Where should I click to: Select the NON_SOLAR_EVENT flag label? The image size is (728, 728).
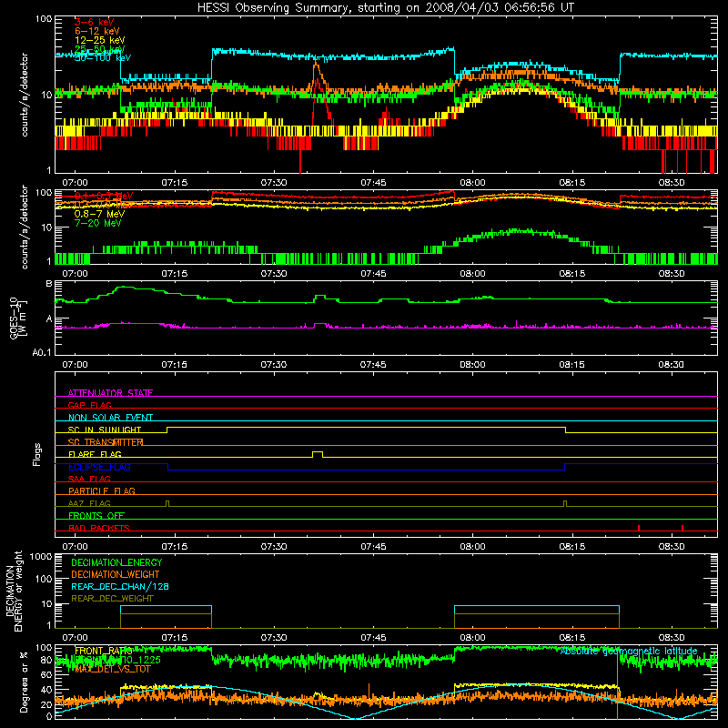point(110,418)
